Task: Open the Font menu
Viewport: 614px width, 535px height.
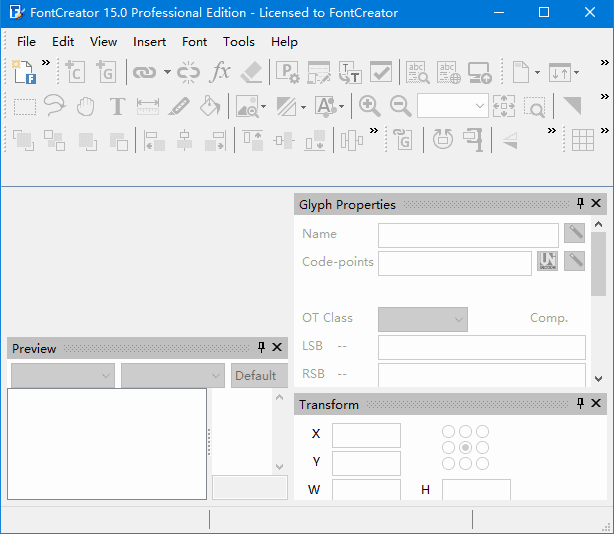Action: pyautogui.click(x=194, y=42)
